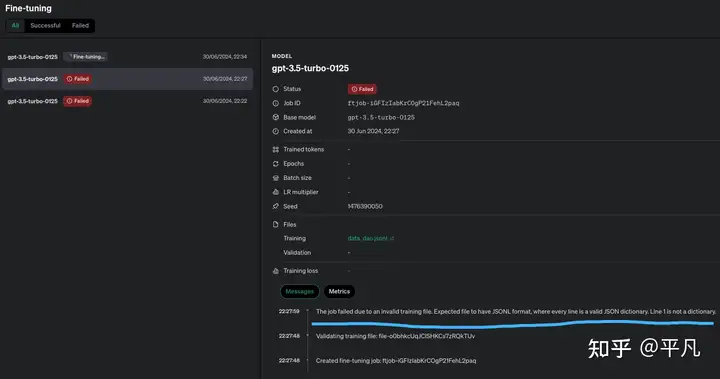720x379 pixels.
Task: Open the Metrics tab
Action: click(339, 291)
